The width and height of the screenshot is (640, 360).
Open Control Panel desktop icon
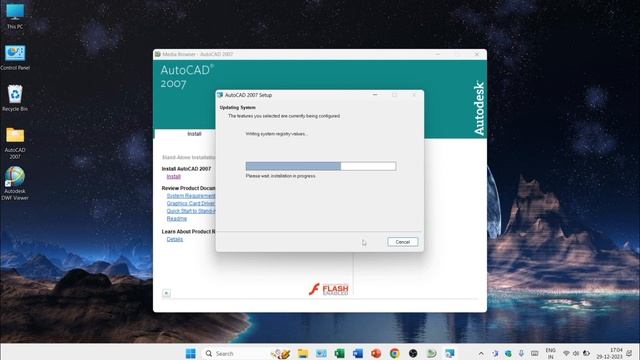15,58
